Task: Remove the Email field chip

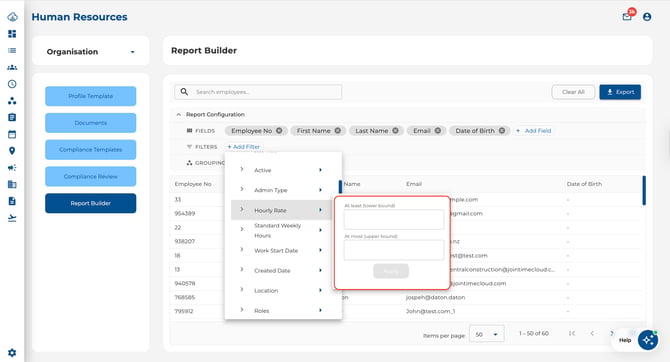Action: (438, 131)
